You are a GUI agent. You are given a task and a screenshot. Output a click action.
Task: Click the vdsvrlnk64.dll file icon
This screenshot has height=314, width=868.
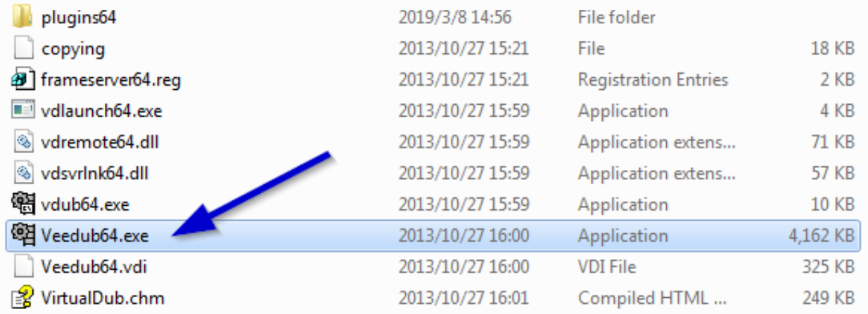click(x=23, y=173)
